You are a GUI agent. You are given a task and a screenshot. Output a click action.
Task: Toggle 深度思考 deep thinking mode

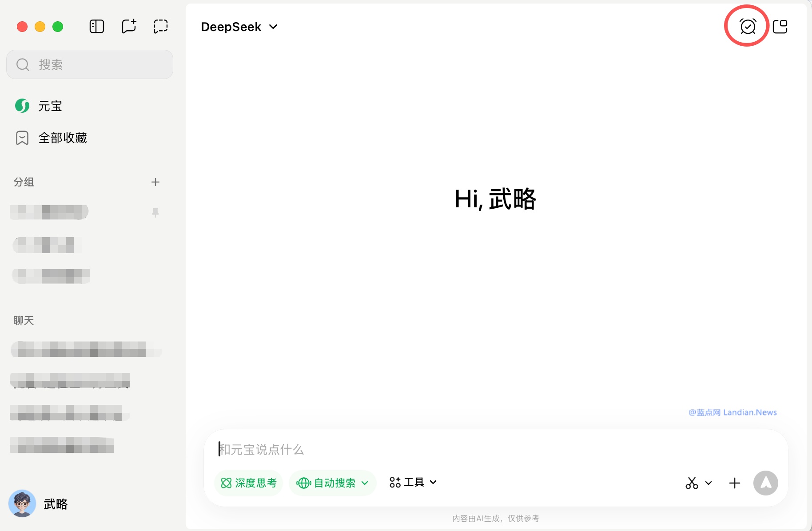pyautogui.click(x=249, y=483)
